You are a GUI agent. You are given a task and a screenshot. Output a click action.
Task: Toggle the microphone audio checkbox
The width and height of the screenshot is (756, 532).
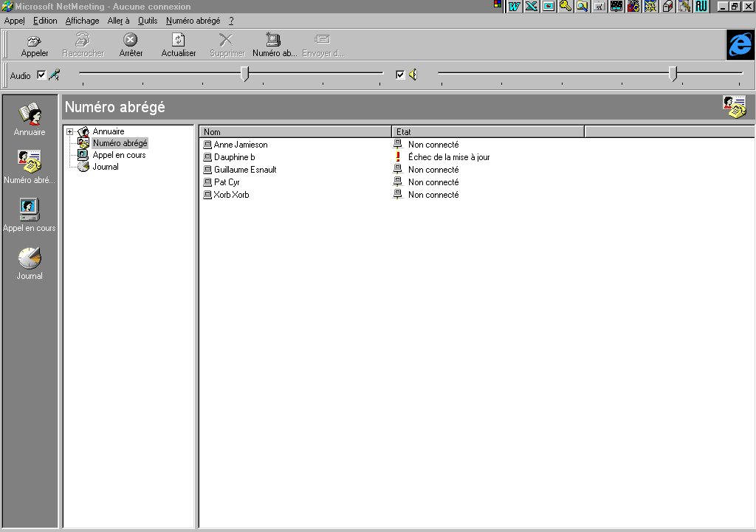[41, 75]
